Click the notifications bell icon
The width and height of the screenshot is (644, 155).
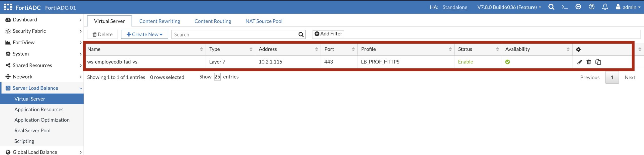coord(605,7)
